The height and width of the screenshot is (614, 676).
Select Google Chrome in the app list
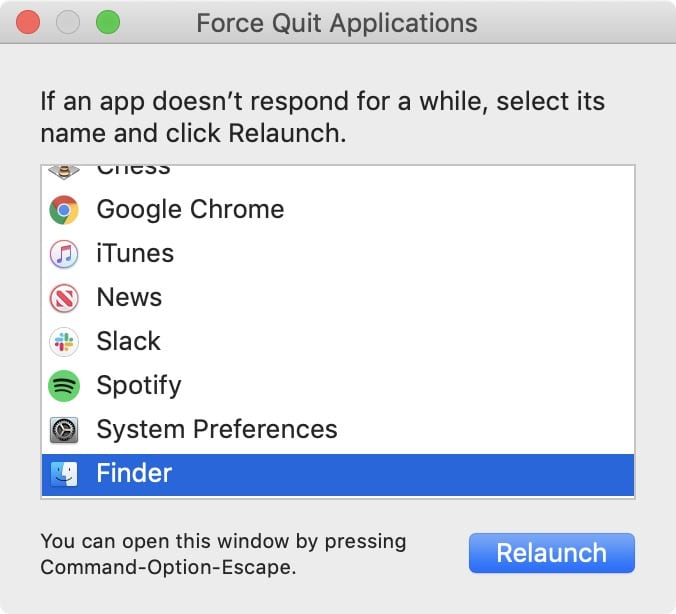pos(190,210)
